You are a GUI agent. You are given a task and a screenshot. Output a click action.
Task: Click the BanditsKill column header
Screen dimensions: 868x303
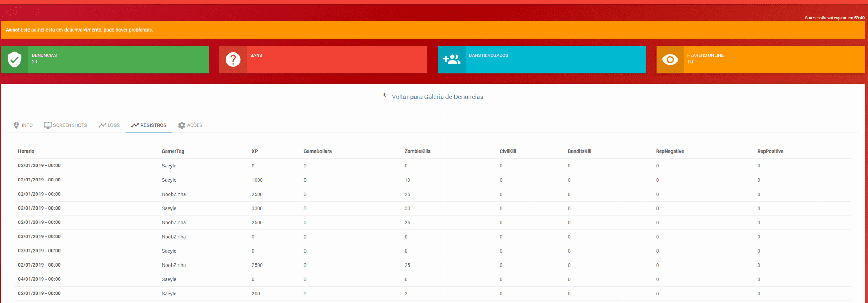point(579,151)
